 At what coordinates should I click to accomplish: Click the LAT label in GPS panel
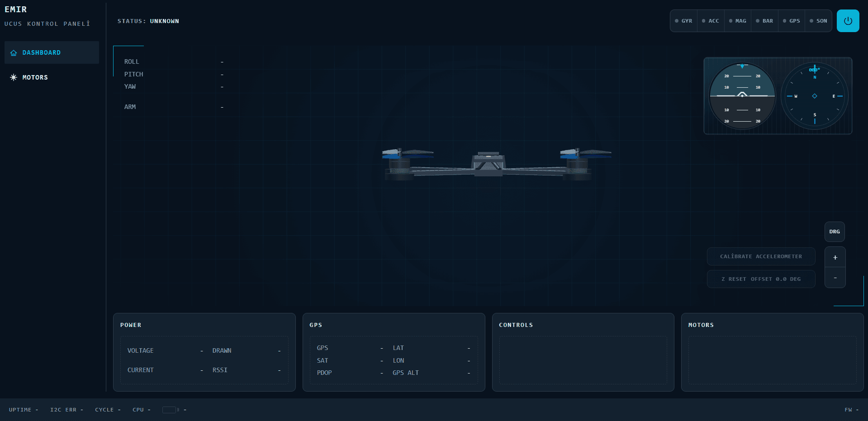[398, 348]
